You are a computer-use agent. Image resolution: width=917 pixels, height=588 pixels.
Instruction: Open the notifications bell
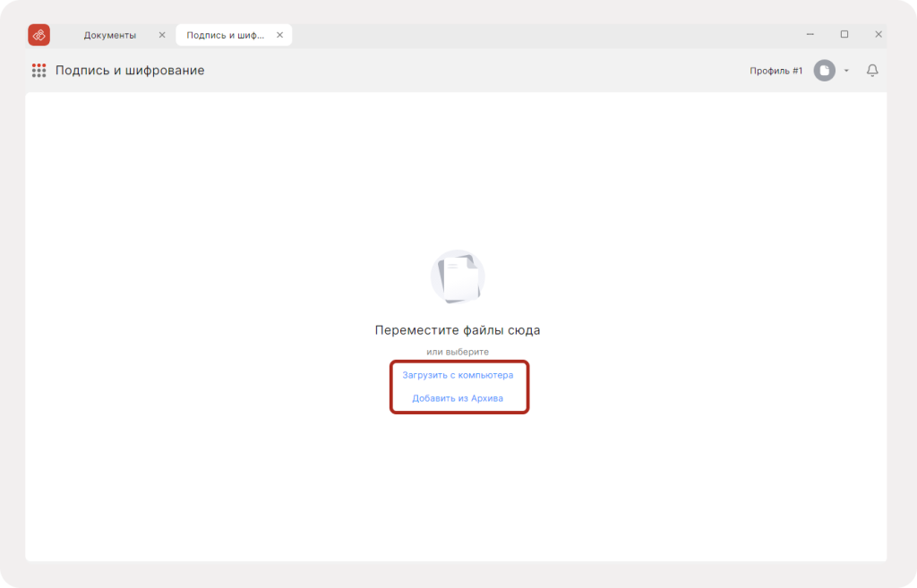point(872,71)
